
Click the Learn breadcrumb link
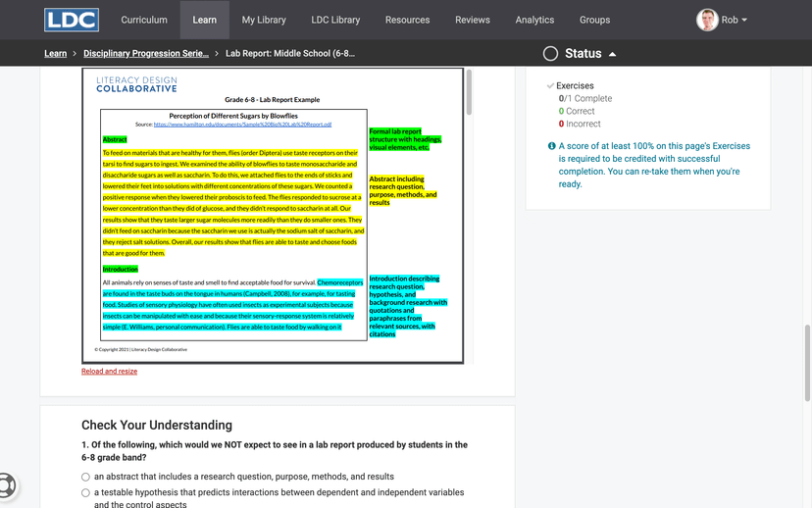click(55, 53)
